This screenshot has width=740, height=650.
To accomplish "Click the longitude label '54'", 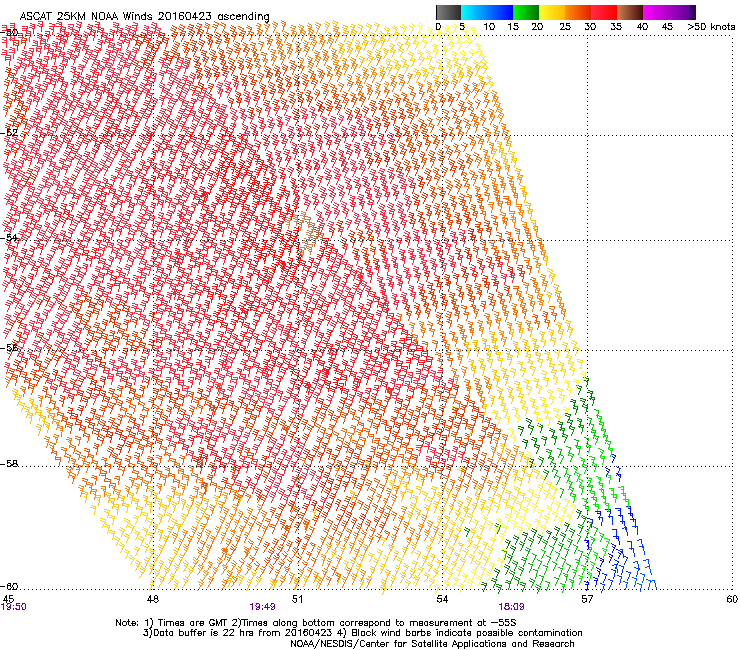I will pyautogui.click(x=442, y=599).
